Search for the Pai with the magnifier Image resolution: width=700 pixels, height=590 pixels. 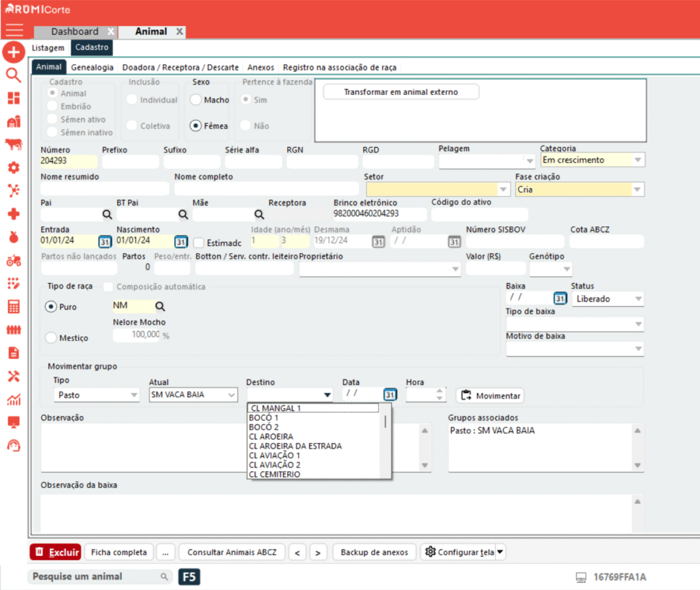pyautogui.click(x=107, y=215)
